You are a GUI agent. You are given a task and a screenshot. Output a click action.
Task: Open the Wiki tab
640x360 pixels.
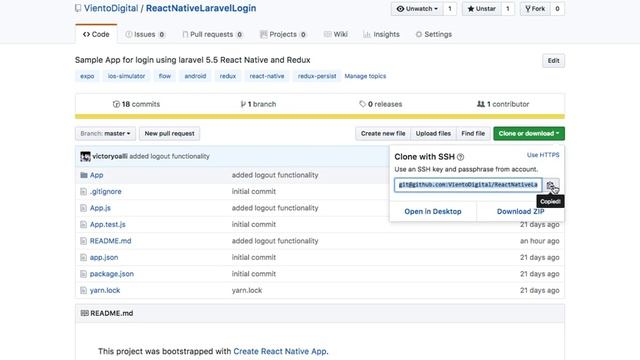tap(336, 34)
